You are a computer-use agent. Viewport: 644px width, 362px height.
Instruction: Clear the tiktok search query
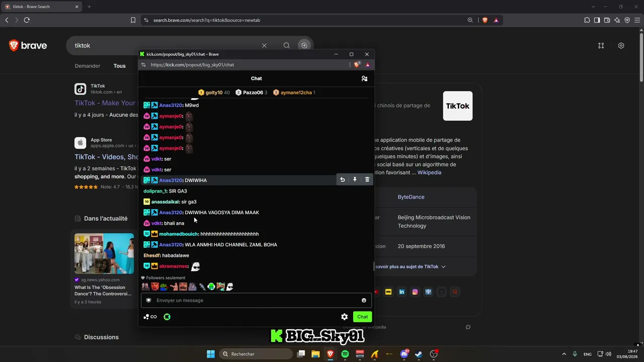click(x=264, y=45)
